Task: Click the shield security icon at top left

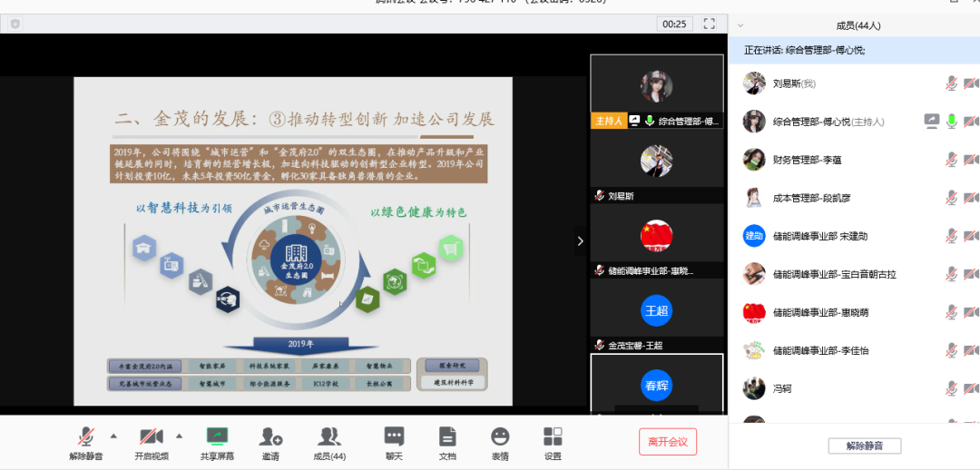Action: pos(15,24)
